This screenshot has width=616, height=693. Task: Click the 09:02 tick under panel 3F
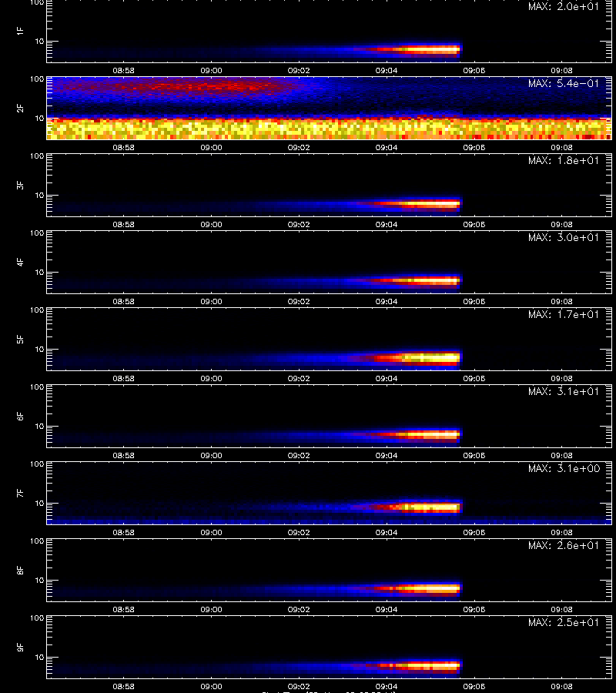(299, 225)
